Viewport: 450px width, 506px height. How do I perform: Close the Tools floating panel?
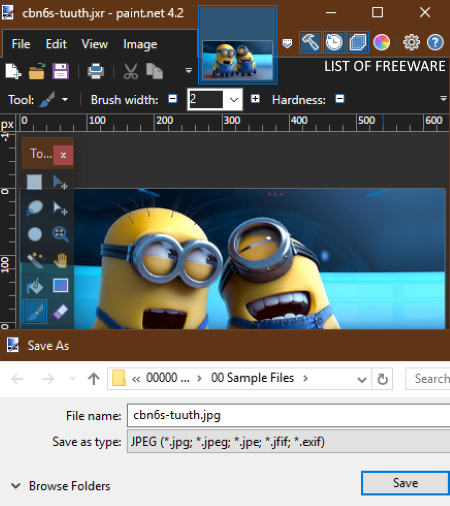click(x=63, y=155)
